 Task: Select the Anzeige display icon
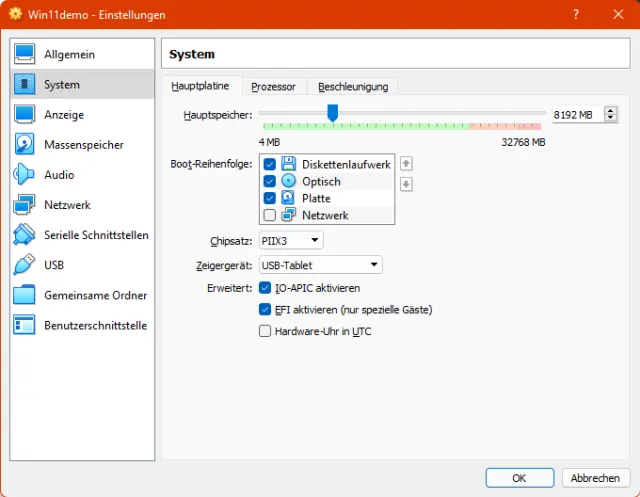pyautogui.click(x=25, y=114)
